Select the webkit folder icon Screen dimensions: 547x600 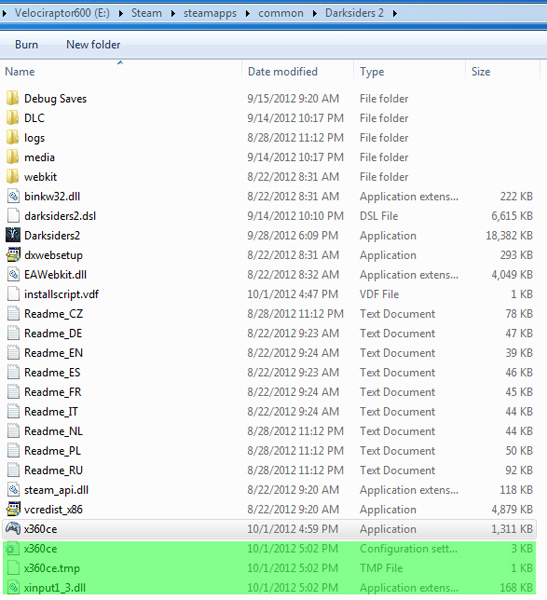tap(13, 176)
